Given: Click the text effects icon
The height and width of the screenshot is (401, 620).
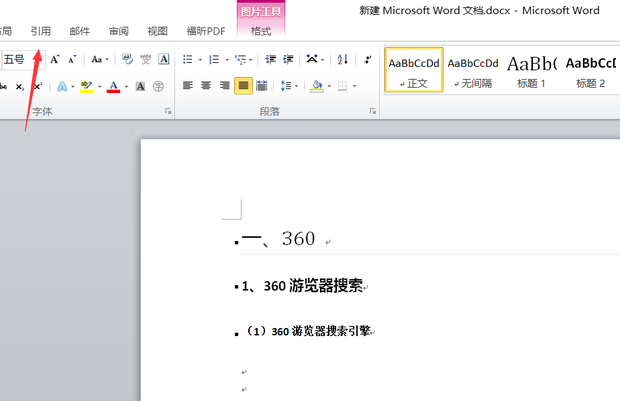Looking at the screenshot, I should pyautogui.click(x=62, y=86).
